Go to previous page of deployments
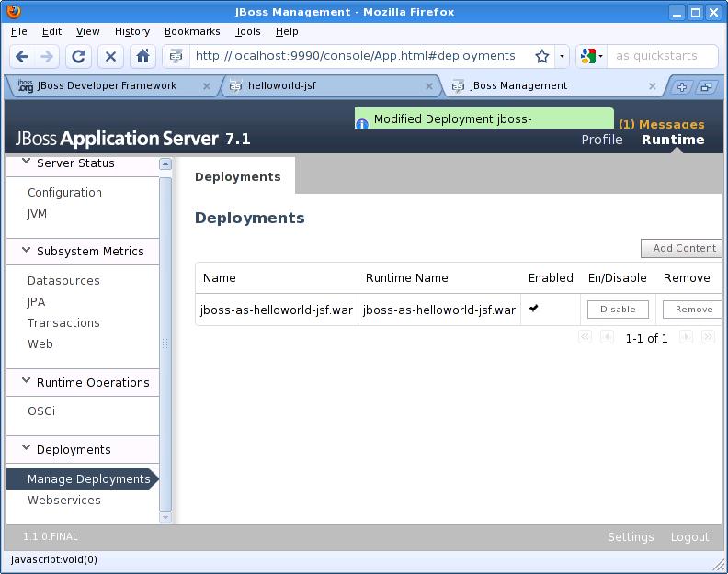This screenshot has height=574, width=728. [607, 337]
